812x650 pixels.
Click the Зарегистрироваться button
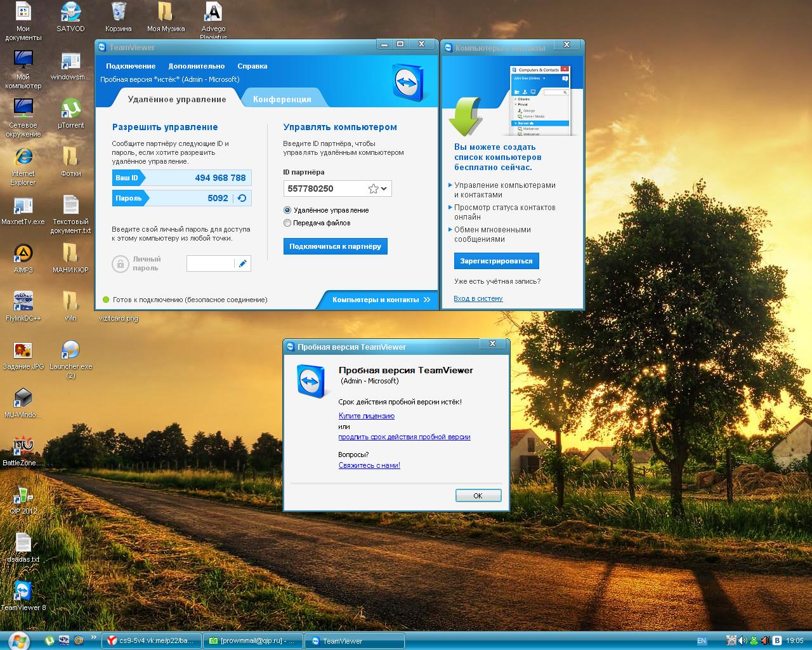click(497, 261)
